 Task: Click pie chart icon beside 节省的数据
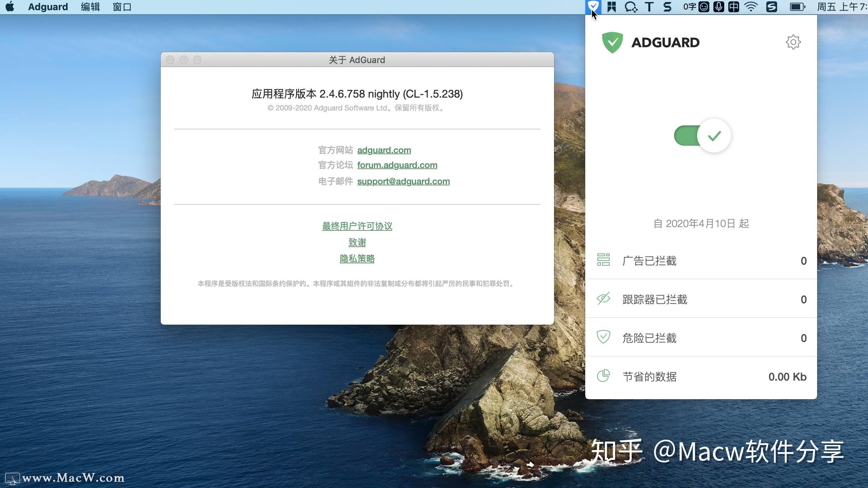tap(603, 375)
